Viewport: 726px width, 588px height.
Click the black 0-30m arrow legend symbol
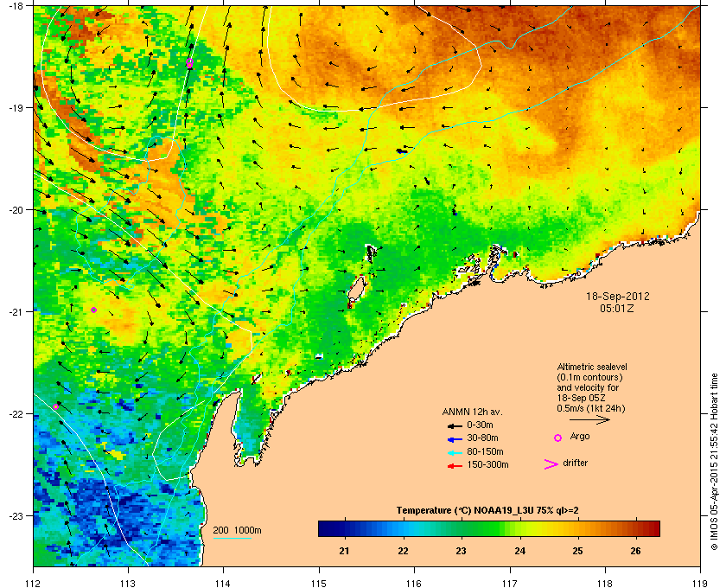pos(455,425)
